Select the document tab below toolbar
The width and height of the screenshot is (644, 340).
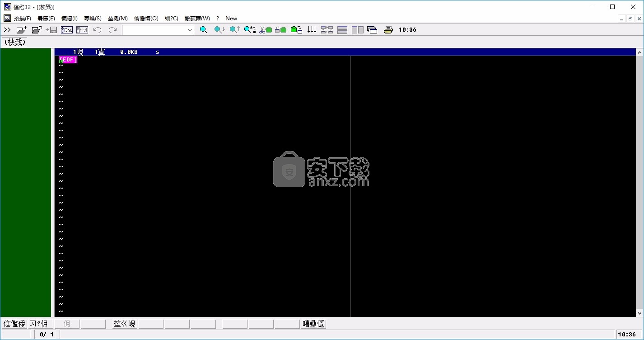tap(14, 42)
